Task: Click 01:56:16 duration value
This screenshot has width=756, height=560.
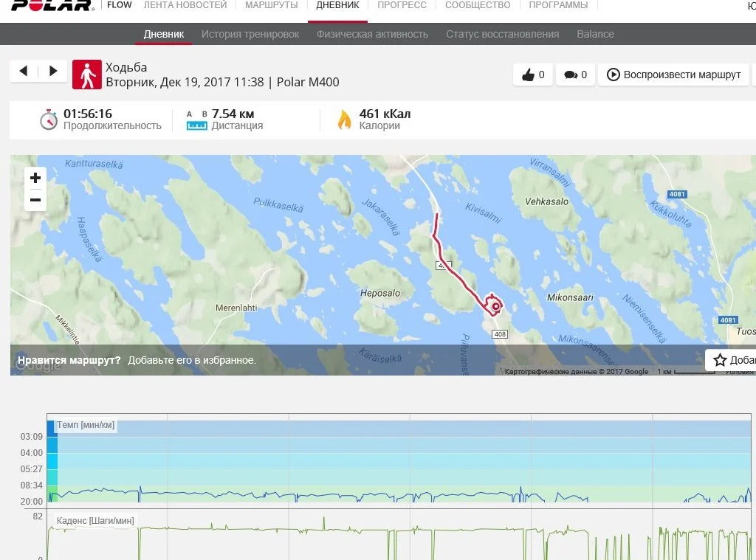Action: tap(88, 114)
